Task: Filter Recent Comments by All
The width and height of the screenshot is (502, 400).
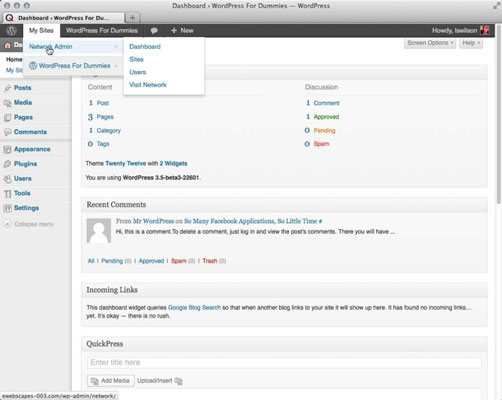Action: [91, 261]
